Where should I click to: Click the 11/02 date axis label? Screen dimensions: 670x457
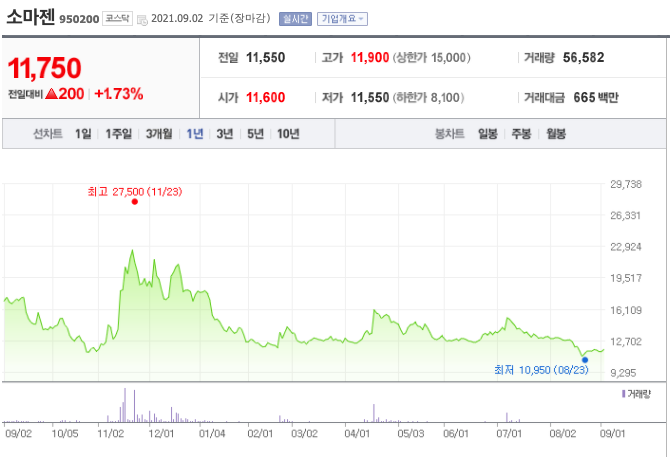[x=111, y=434]
